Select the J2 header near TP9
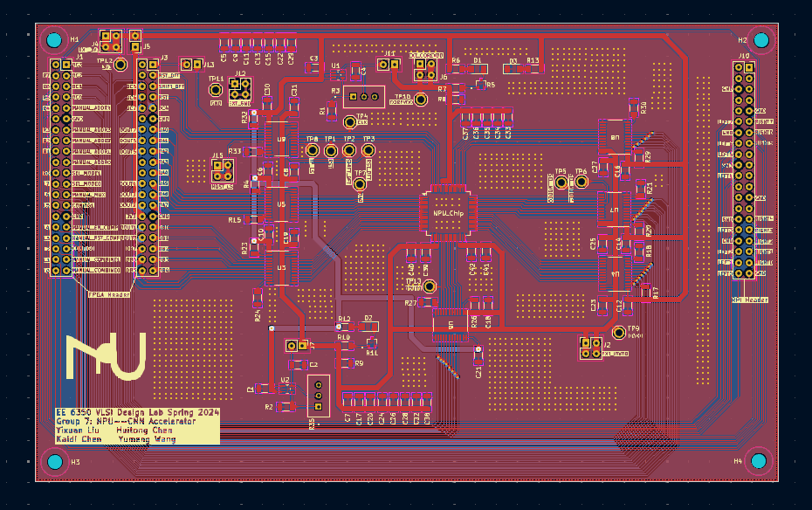This screenshot has width=812, height=510. 591,348
